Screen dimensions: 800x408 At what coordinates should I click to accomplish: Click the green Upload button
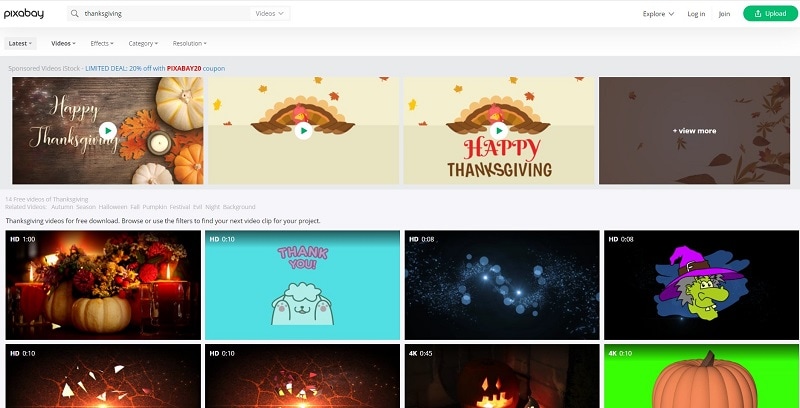(x=770, y=14)
